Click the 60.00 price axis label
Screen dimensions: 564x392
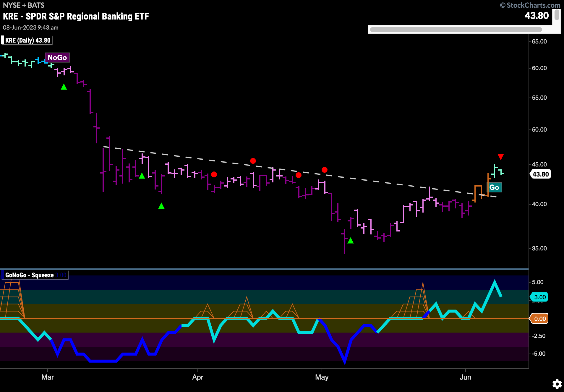pos(539,68)
